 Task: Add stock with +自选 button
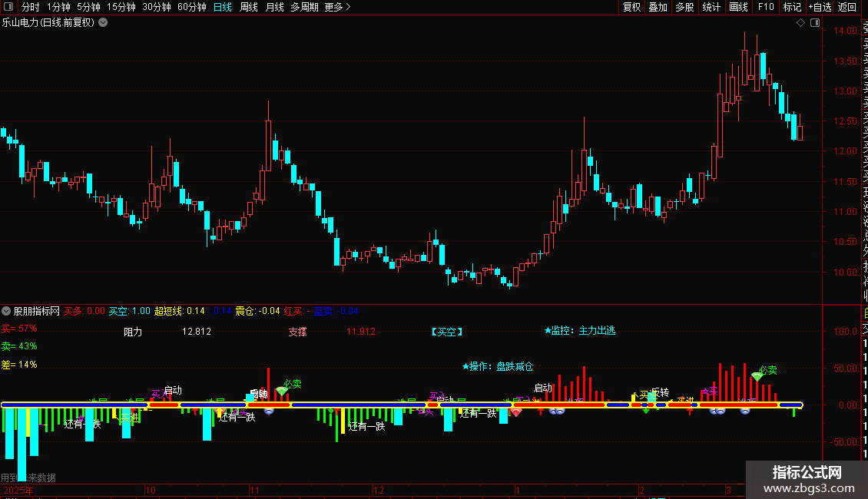pyautogui.click(x=820, y=7)
